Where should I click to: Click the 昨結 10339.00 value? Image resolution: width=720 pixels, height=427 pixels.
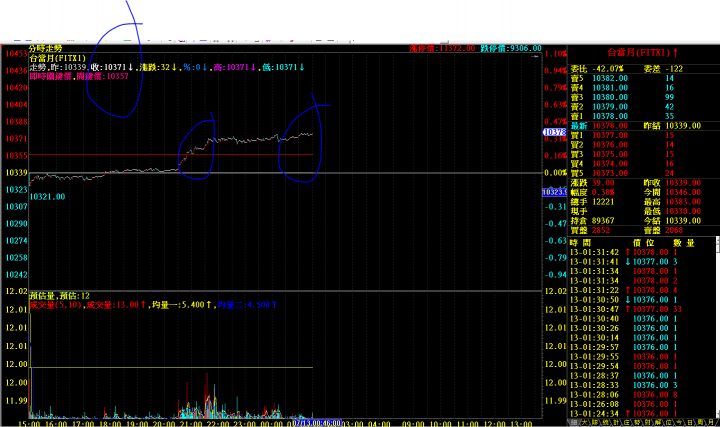(x=683, y=126)
